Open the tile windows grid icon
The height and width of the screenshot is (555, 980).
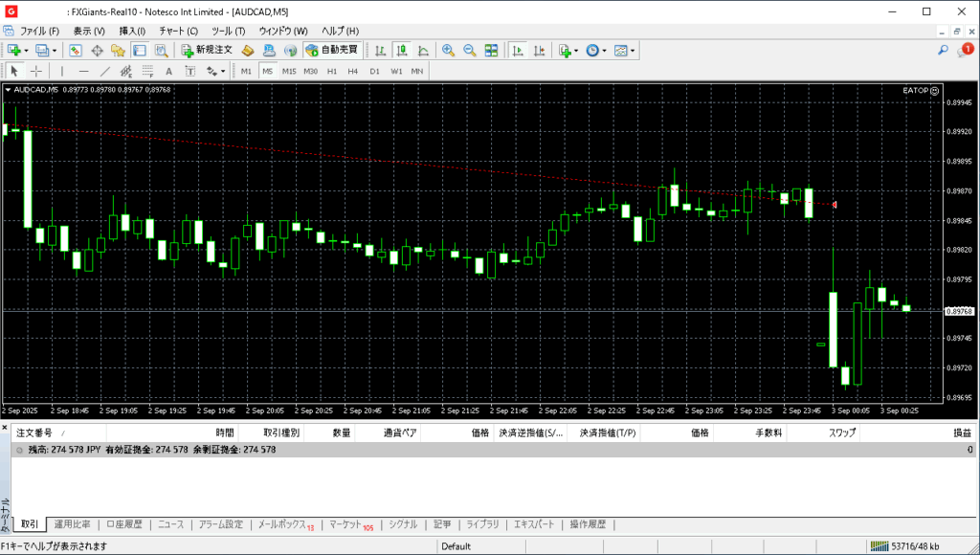(491, 50)
